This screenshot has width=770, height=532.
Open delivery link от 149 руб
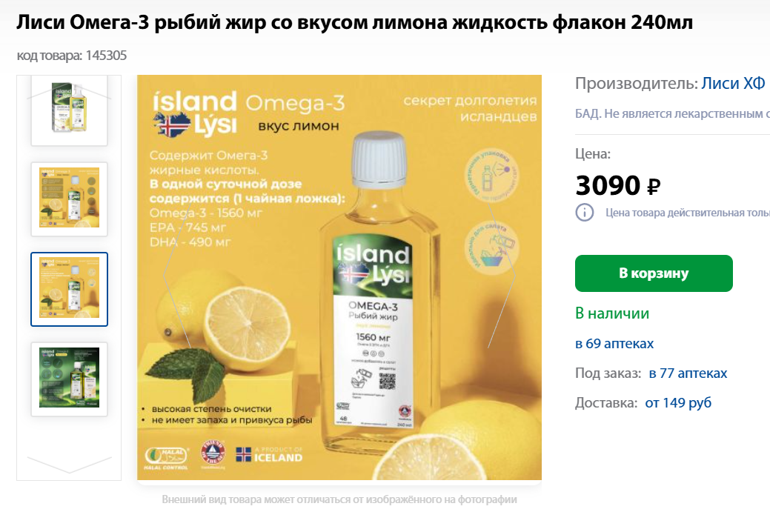click(x=678, y=402)
